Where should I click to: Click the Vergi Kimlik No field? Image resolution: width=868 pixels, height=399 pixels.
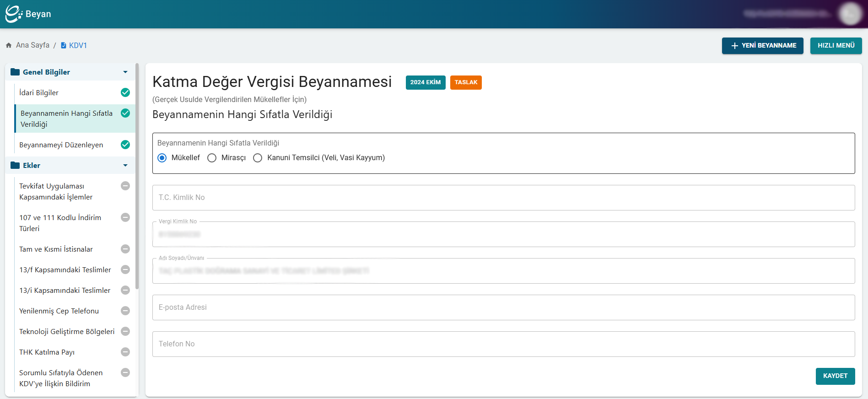coord(503,234)
